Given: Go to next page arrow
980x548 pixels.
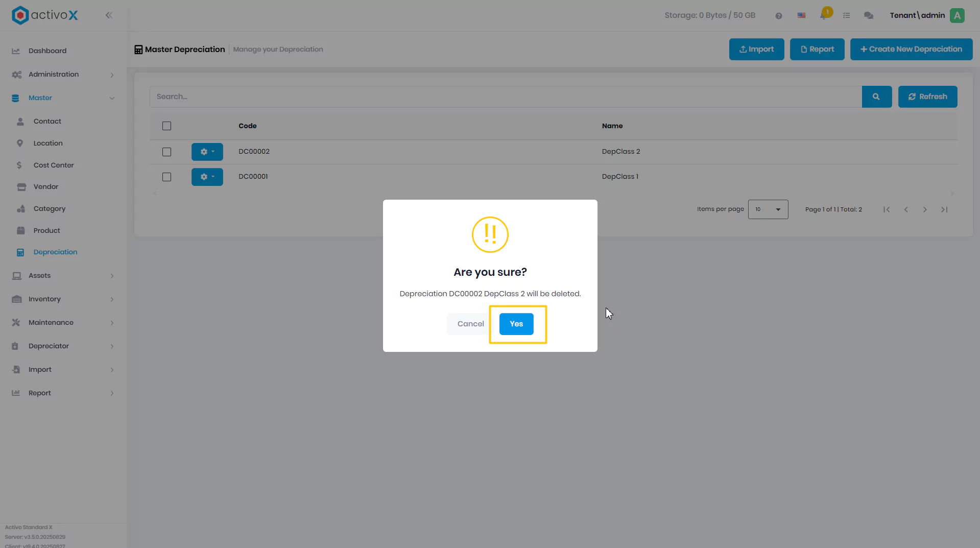Looking at the screenshot, I should [x=925, y=209].
